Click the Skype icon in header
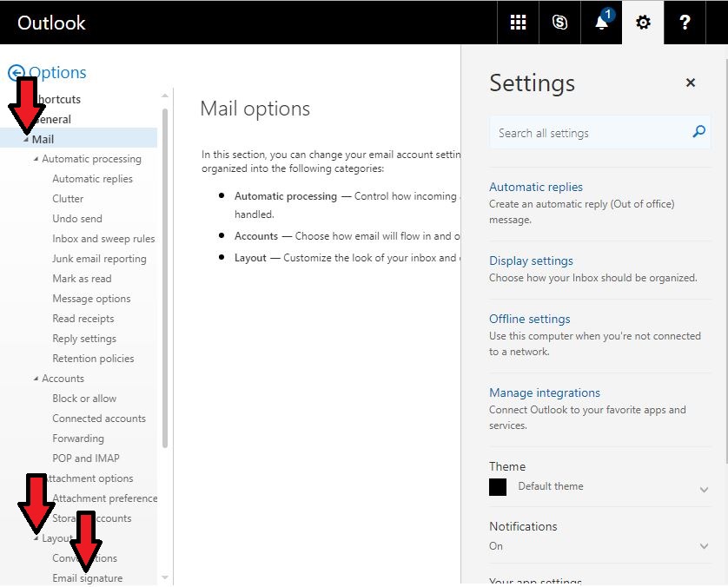The width and height of the screenshot is (728, 587). click(559, 23)
